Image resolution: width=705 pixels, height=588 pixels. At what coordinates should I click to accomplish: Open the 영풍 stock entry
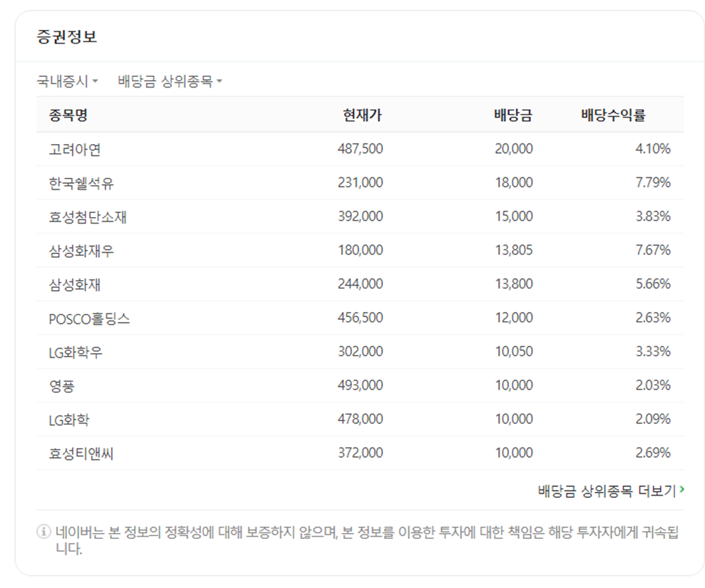[62, 386]
